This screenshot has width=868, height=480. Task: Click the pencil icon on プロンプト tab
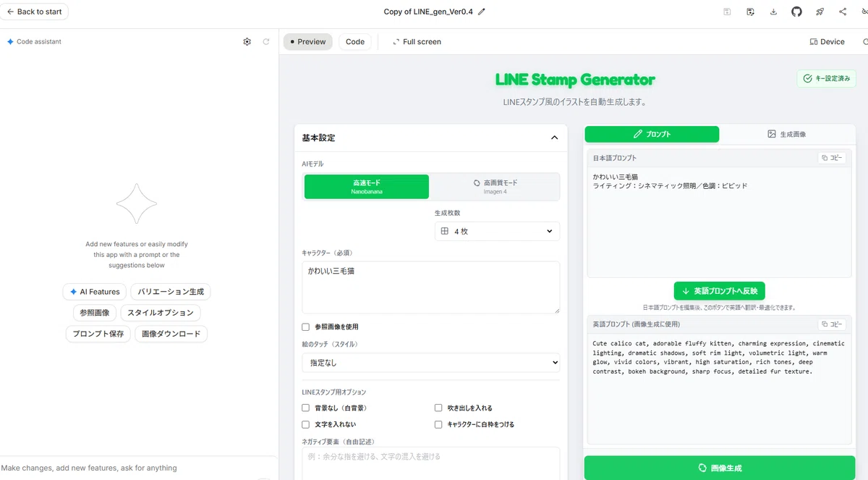pyautogui.click(x=638, y=134)
